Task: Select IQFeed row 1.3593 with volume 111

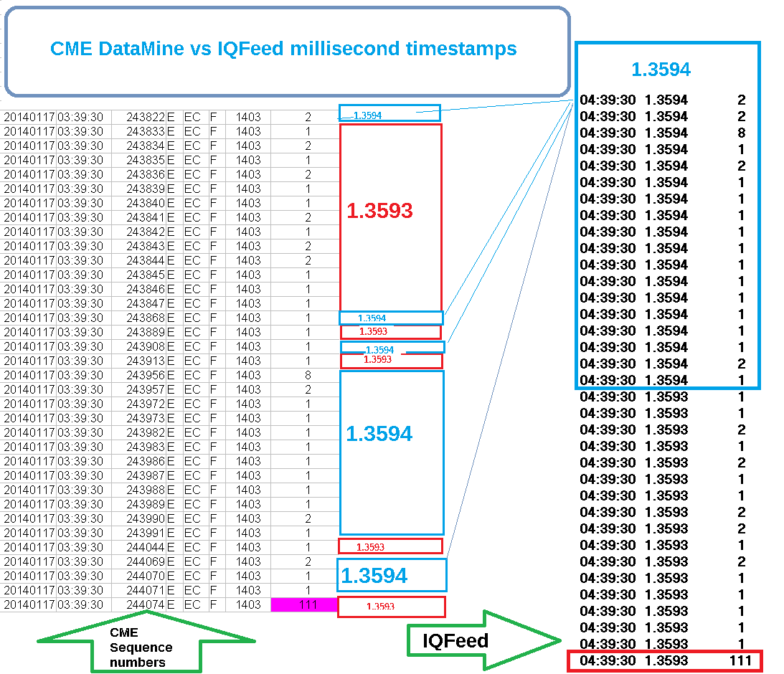Action: [666, 660]
